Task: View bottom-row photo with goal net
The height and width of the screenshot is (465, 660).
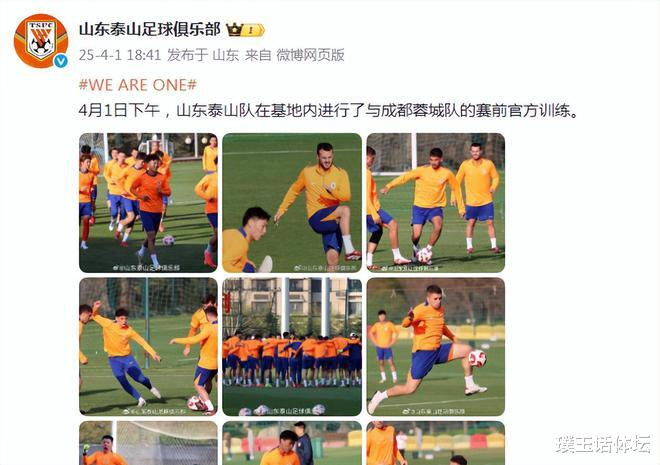Action: click(x=149, y=443)
